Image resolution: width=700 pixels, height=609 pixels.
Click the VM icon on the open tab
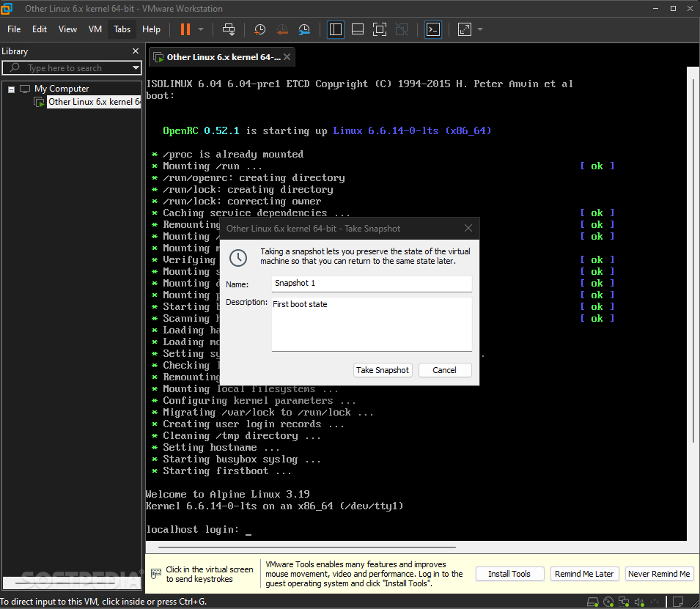click(x=158, y=57)
